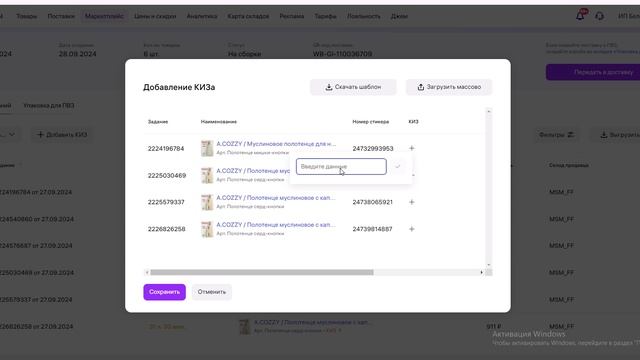The width and height of the screenshot is (640, 360).
Task: Click the horizontal scrollbar thumb in dialog
Action: coord(262,272)
